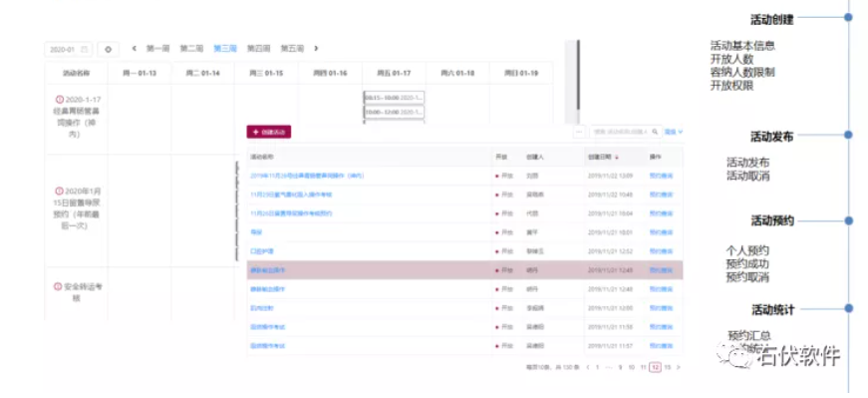Go to page 11 in pagination
The height and width of the screenshot is (398, 868).
[x=643, y=367]
